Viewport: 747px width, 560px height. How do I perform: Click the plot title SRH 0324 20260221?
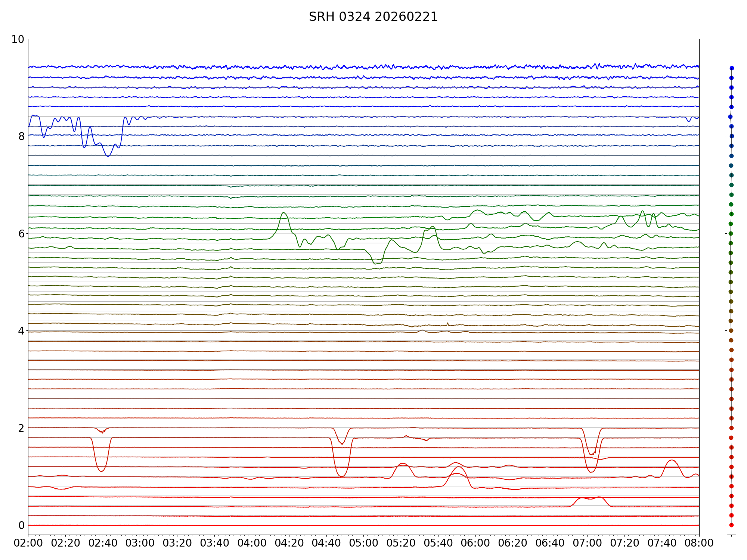click(373, 17)
